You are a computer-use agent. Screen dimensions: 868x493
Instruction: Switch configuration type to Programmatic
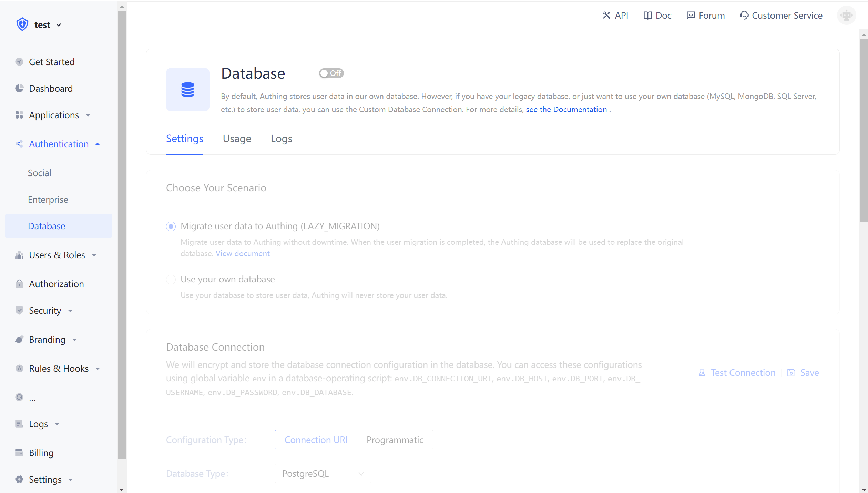pyautogui.click(x=395, y=440)
